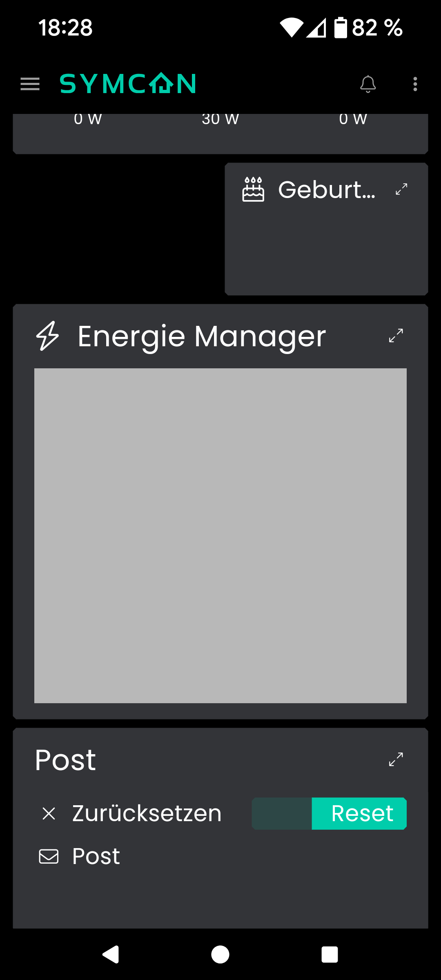Tap the envelope icon beside Post
The image size is (441, 980).
coord(49,856)
